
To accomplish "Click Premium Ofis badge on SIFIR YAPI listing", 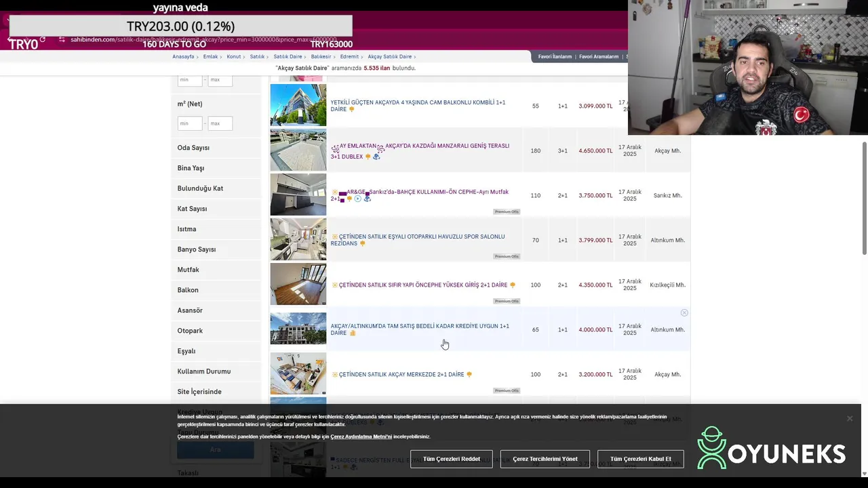I will click(x=507, y=301).
